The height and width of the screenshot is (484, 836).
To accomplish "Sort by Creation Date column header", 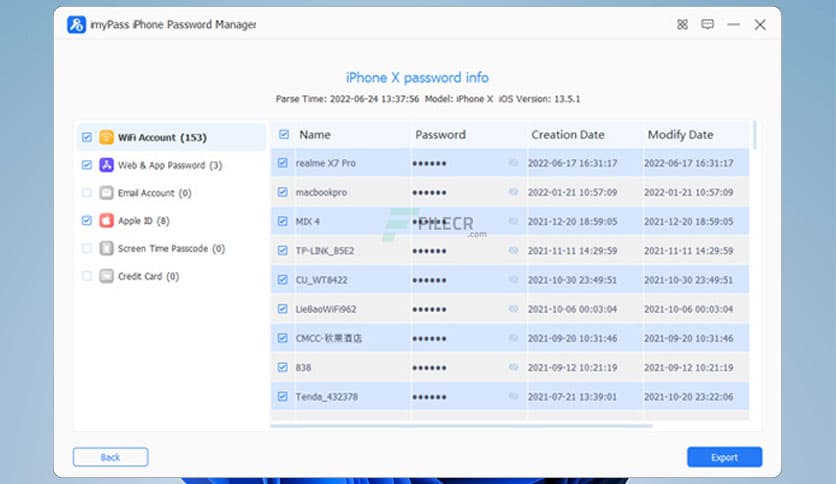I will point(568,135).
